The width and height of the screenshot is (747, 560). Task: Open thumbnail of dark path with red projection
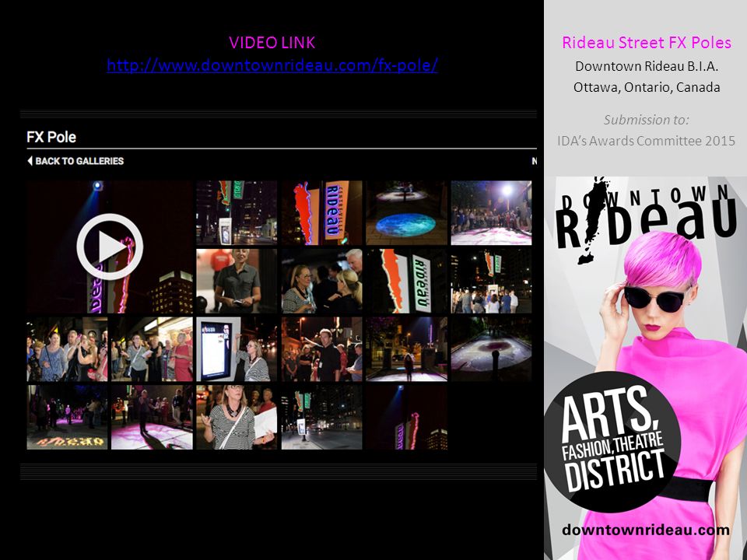coord(491,349)
